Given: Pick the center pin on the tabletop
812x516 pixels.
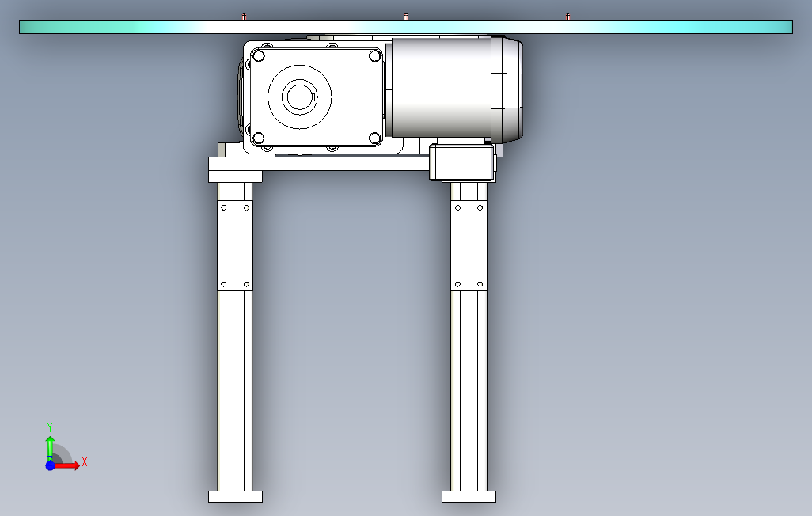Looking at the screenshot, I should (406, 17).
